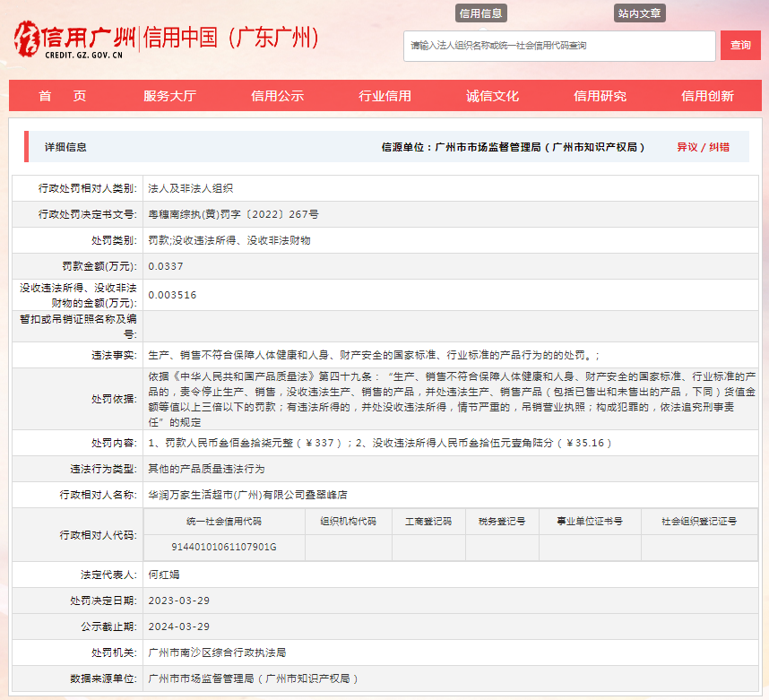Open 首页 in the navigation bar
This screenshot has height=700, width=769.
[x=62, y=96]
